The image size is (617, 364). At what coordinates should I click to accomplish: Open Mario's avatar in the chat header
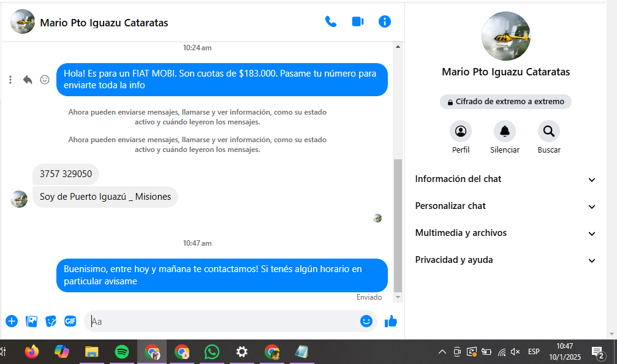coord(23,21)
